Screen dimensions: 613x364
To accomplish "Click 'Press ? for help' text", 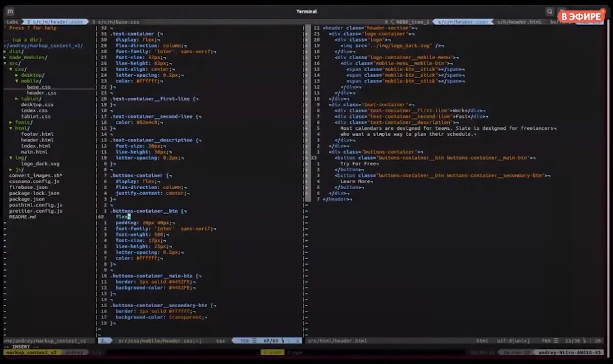I will click(x=32, y=28).
